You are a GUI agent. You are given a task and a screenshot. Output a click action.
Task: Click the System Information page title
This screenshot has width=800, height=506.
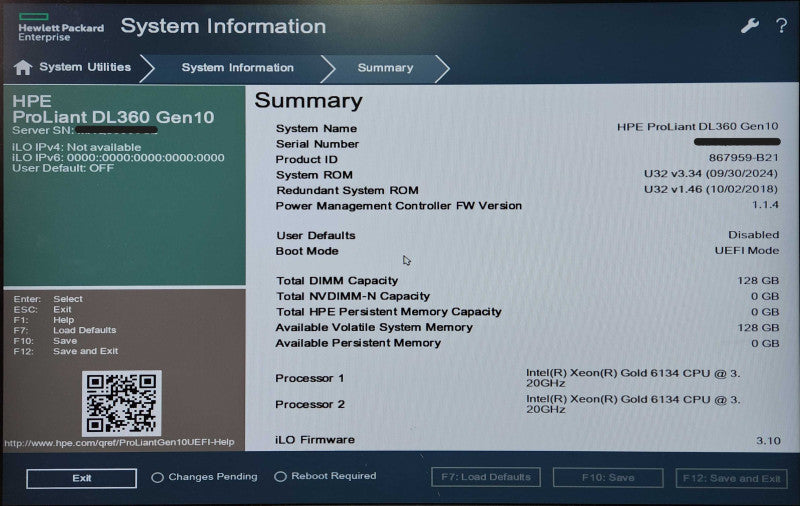[x=223, y=26]
